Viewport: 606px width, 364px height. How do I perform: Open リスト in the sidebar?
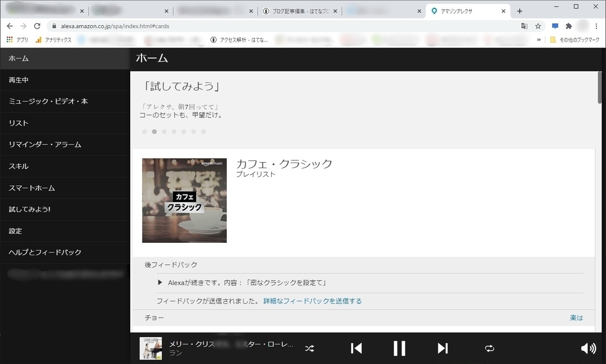(x=65, y=123)
